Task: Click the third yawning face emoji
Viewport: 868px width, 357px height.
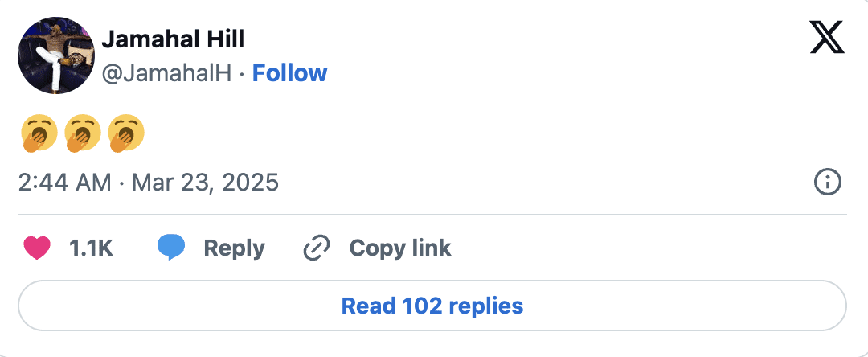Action: click(x=125, y=134)
